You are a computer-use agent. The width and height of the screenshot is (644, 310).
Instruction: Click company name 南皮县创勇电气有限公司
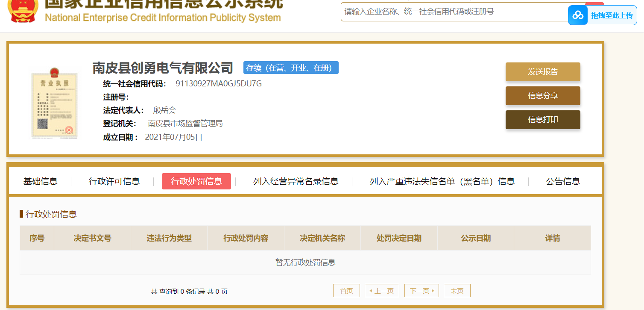[x=163, y=68]
